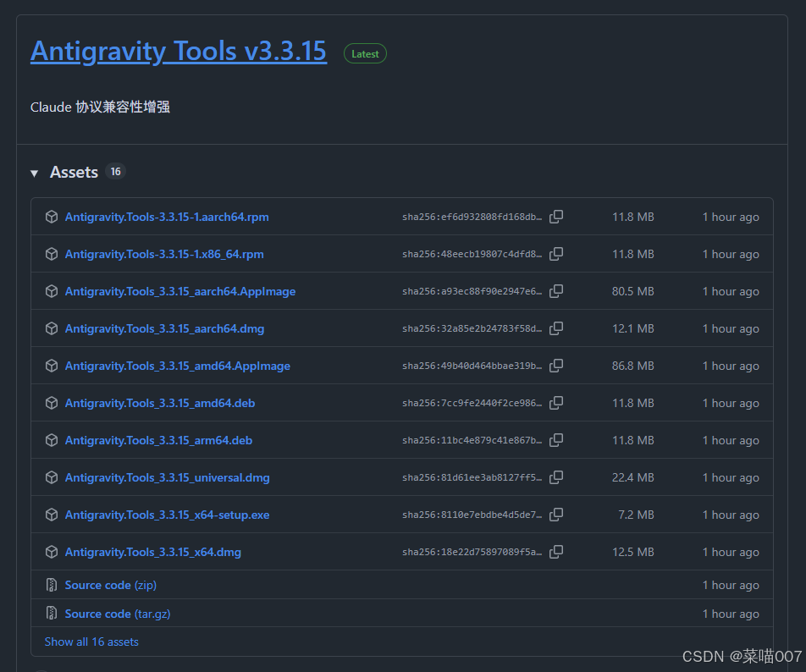Copy sha256 of universal.dmg asset
The width and height of the screenshot is (806, 672).
point(556,477)
